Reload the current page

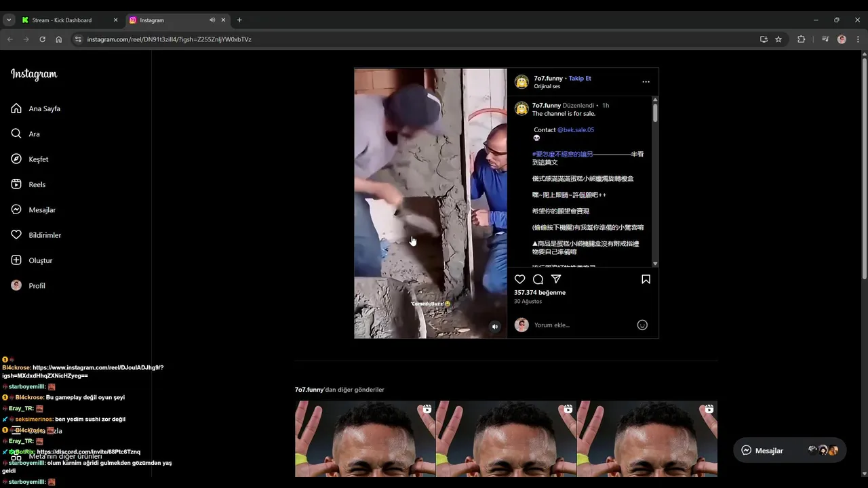[x=42, y=39]
